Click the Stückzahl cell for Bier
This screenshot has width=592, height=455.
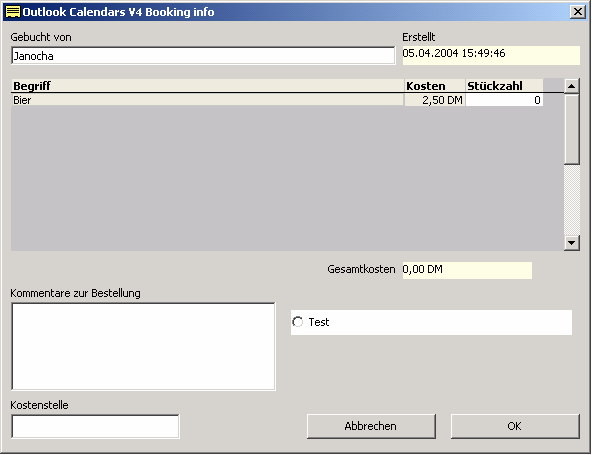tap(504, 100)
